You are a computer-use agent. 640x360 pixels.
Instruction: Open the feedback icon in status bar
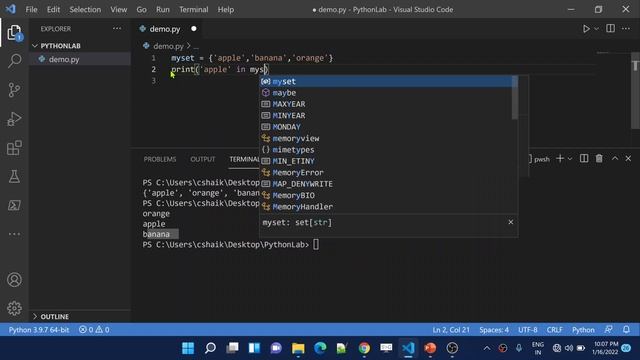click(609, 329)
